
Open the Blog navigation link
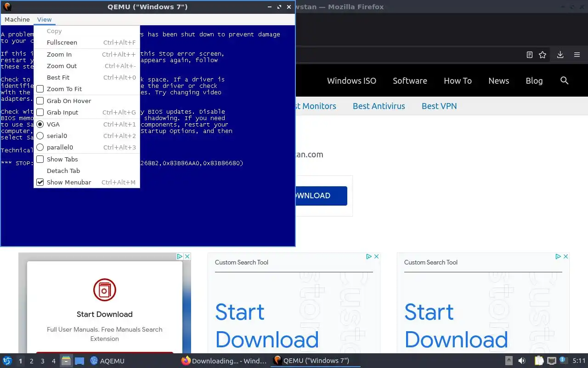pos(534,80)
